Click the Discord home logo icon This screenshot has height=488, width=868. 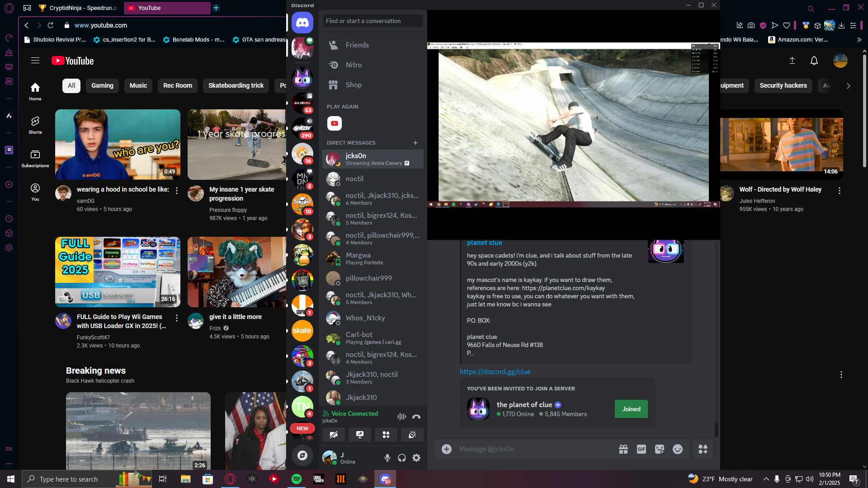pos(302,23)
